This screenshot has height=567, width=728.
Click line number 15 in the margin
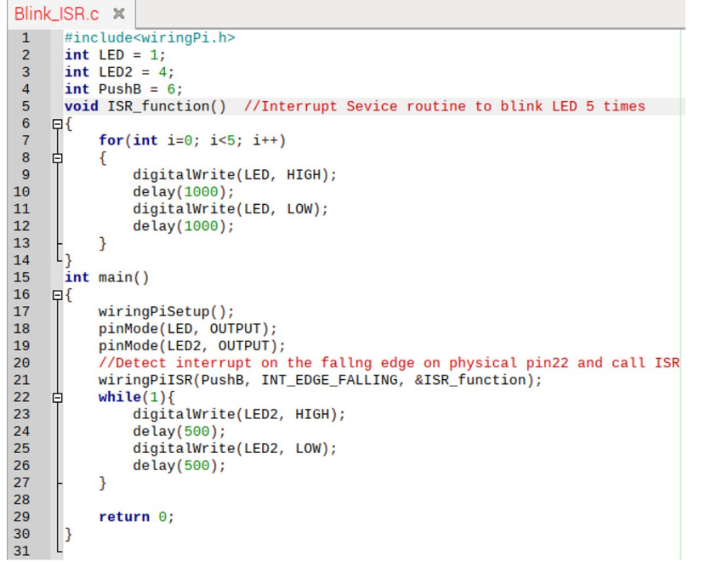(22, 277)
